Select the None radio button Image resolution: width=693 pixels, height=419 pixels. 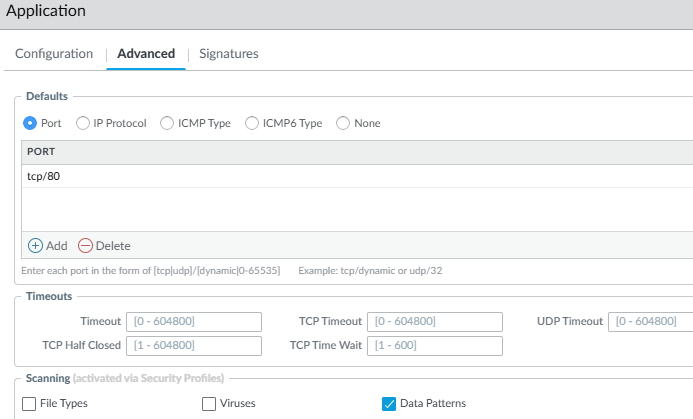pyautogui.click(x=343, y=123)
